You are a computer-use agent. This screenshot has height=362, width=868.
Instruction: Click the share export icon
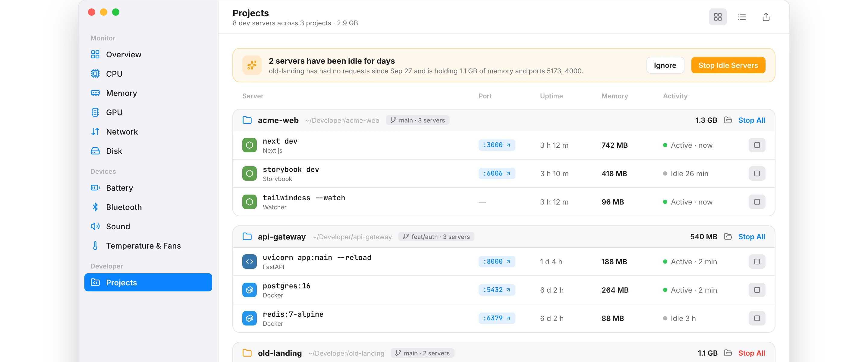[x=766, y=17]
